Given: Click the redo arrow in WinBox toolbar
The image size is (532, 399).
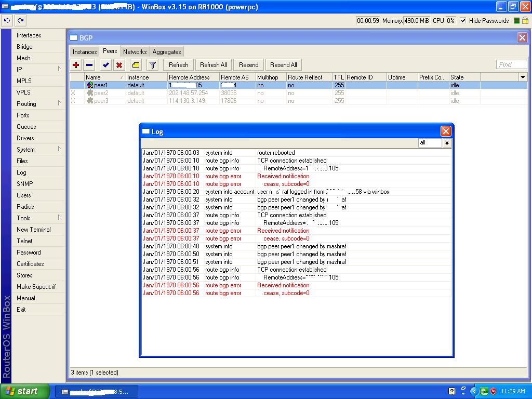Looking at the screenshot, I should [20, 20].
